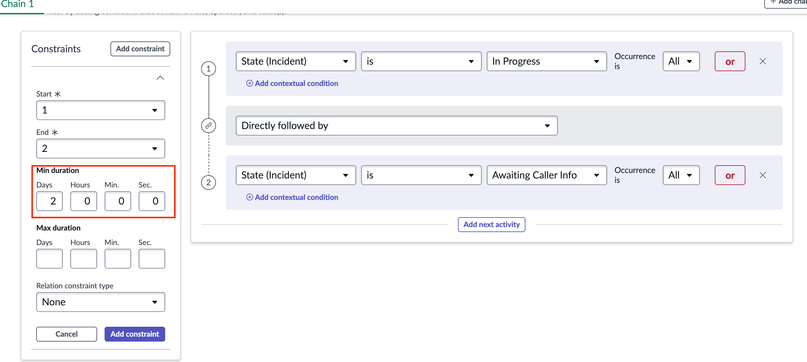807x362 pixels.
Task: Remove the Awaiting Caller Info condition row
Action: click(x=763, y=175)
